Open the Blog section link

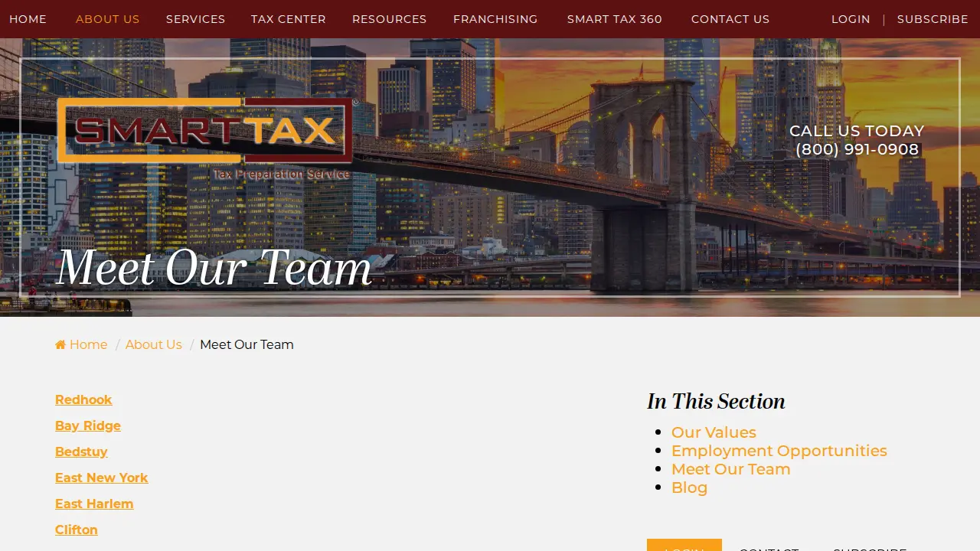click(x=689, y=487)
